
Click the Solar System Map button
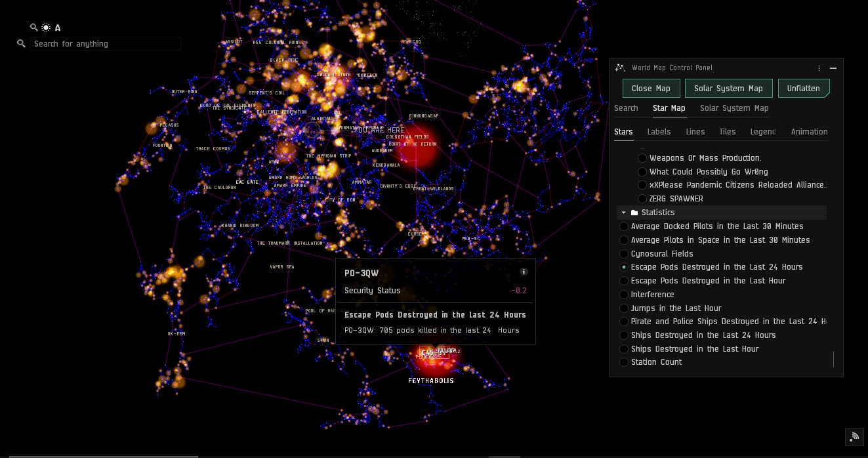point(728,89)
